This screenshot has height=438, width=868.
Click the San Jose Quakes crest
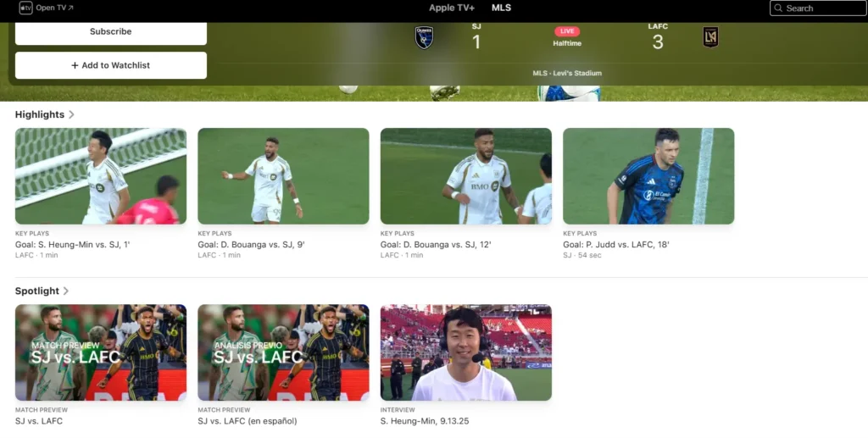[x=424, y=37]
